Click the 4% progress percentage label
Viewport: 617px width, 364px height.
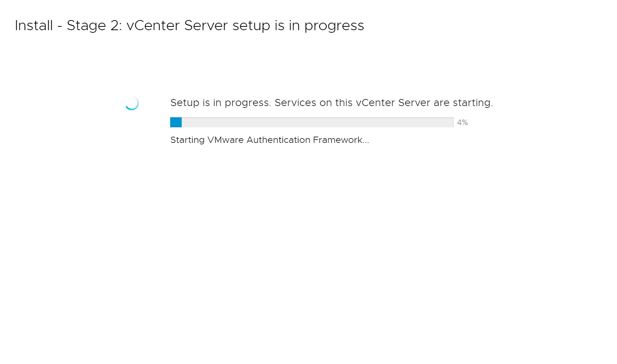pyautogui.click(x=462, y=122)
